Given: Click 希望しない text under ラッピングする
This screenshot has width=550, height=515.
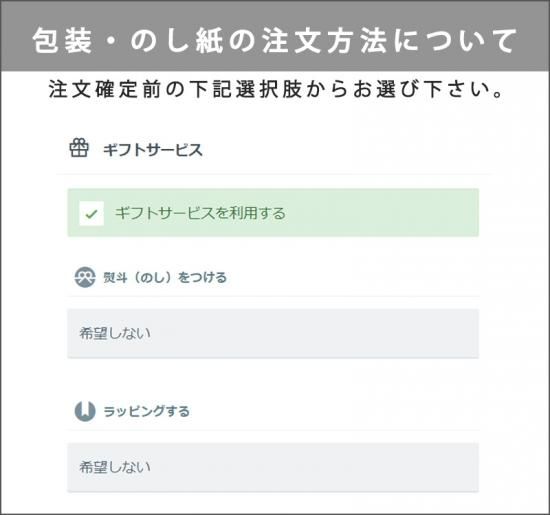Looking at the screenshot, I should [x=115, y=467].
